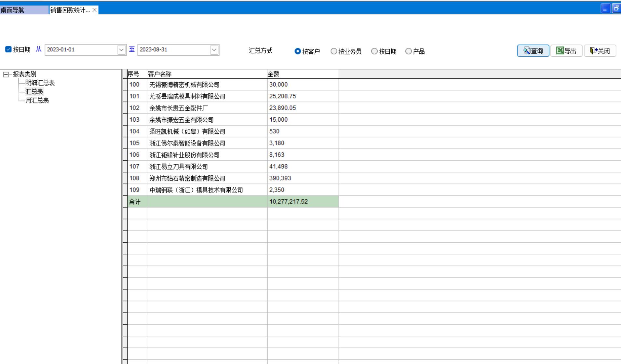Screen dimensions: 621x364
Task: Click the 查询 search button
Action: (533, 51)
